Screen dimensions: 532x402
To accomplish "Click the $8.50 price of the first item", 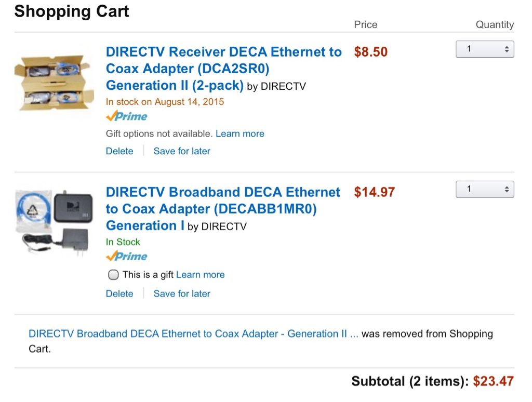I will coord(370,52).
